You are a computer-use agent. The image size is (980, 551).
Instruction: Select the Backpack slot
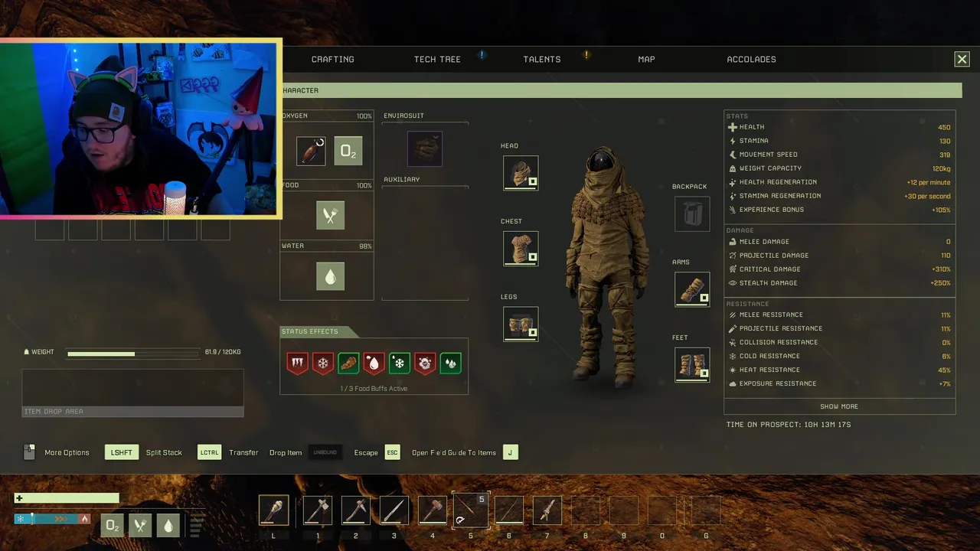tap(692, 214)
